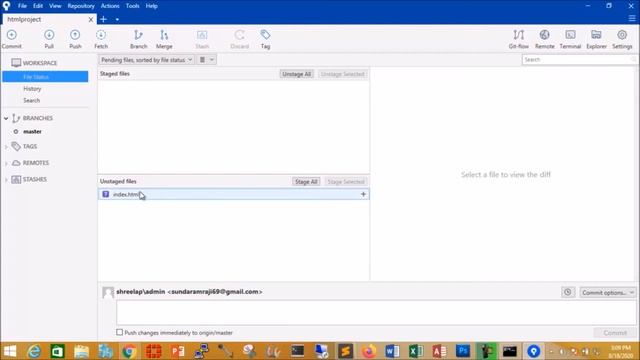Image resolution: width=640 pixels, height=360 pixels.
Task: Click the author avatar thumbnail
Action: 108,293
